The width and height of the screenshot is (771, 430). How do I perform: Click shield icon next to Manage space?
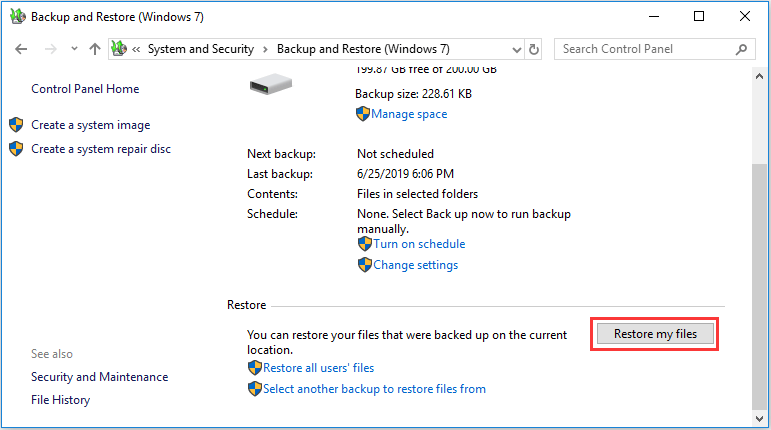[x=363, y=114]
